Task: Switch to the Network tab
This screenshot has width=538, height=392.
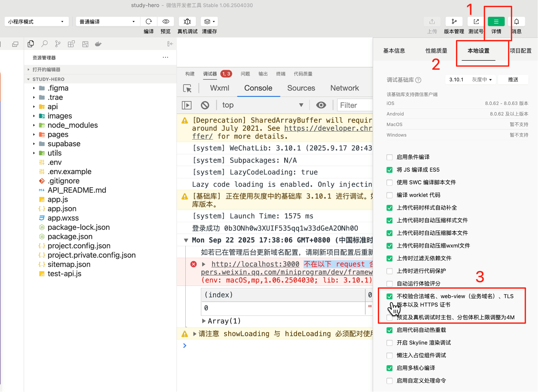Action: coord(344,88)
